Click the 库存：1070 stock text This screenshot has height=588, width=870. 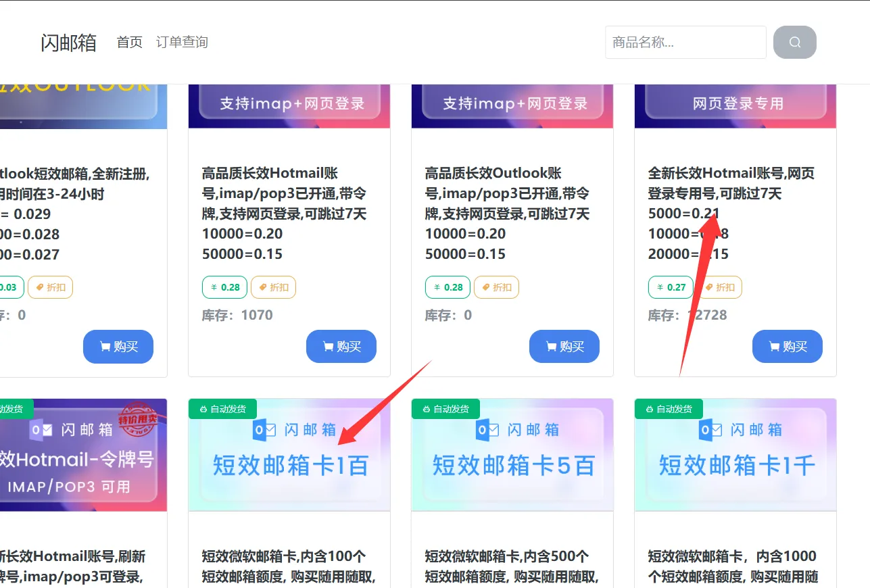pyautogui.click(x=237, y=315)
